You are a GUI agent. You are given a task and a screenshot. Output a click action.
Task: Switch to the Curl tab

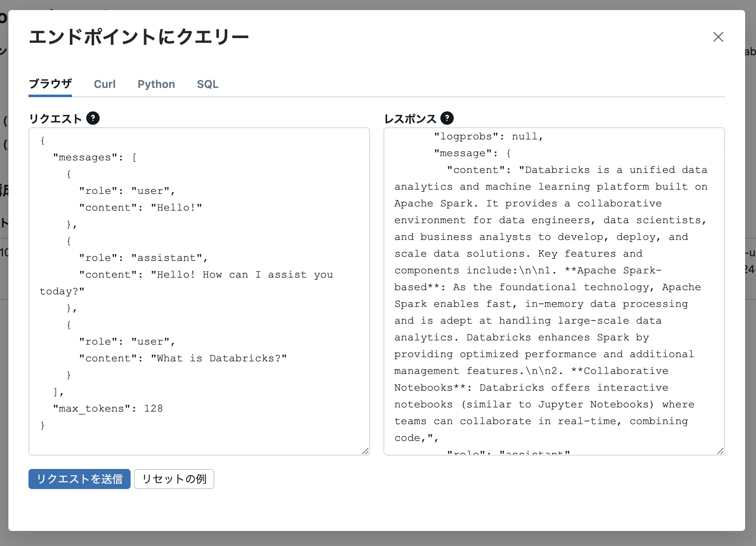click(x=105, y=84)
